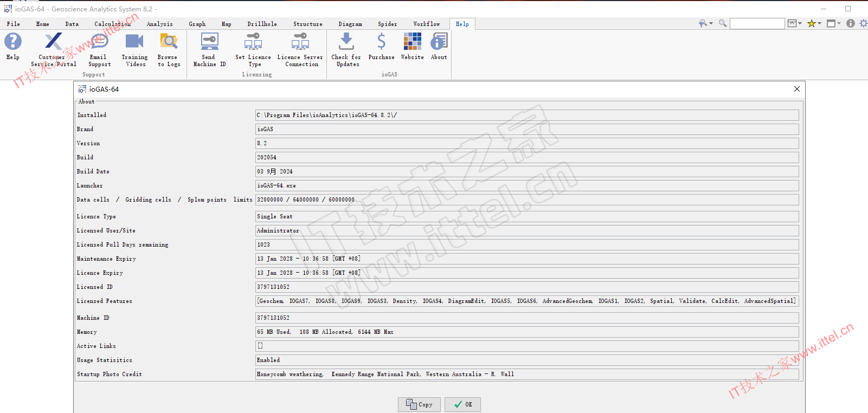Image resolution: width=868 pixels, height=413 pixels.
Task: Click the Licence Type field Single Seat
Action: point(527,216)
